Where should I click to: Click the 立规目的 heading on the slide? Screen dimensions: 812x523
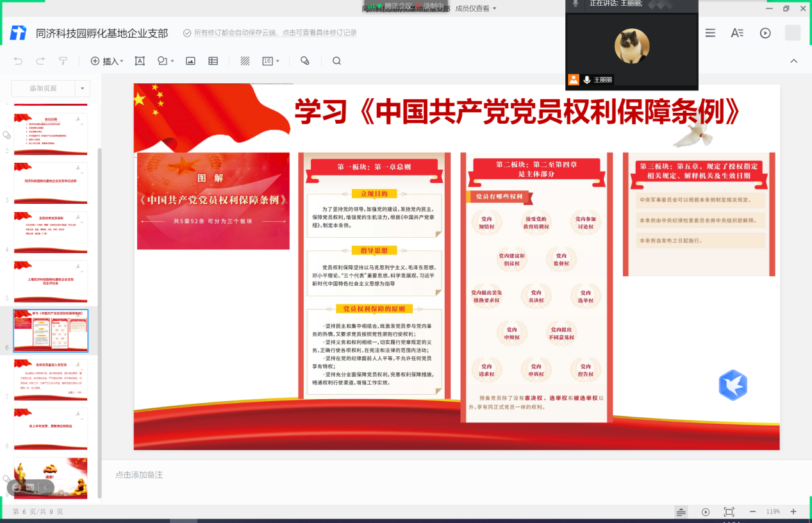point(374,194)
